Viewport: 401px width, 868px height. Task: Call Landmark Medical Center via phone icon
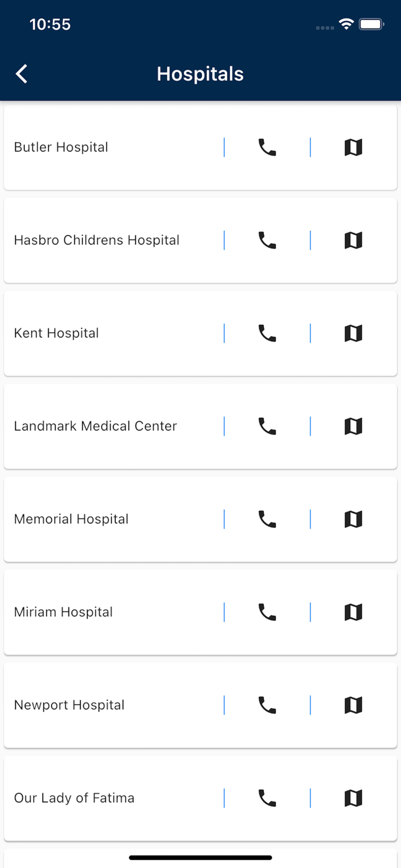[267, 426]
